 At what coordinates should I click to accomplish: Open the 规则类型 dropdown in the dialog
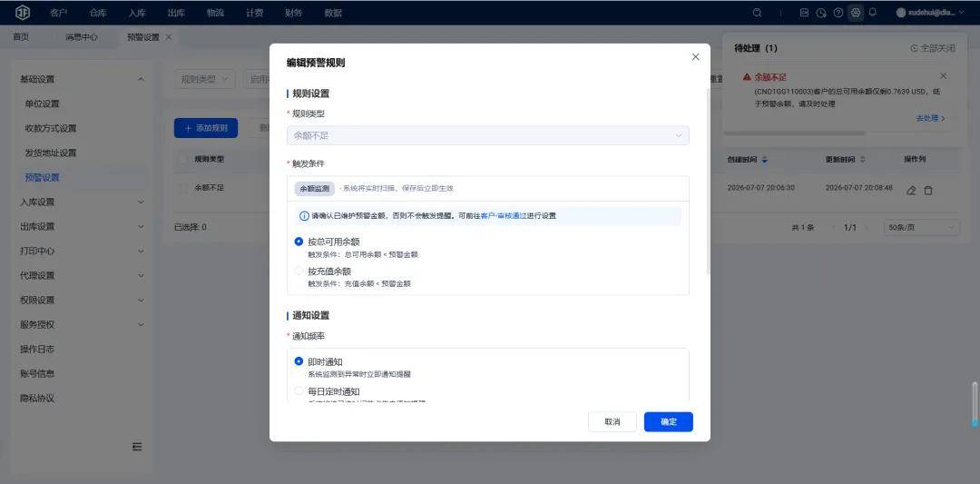pyautogui.click(x=488, y=135)
